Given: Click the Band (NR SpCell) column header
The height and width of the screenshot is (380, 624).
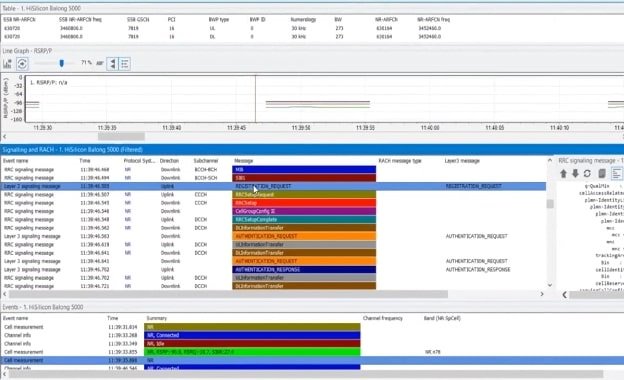Looking at the screenshot, I should click(x=442, y=318).
